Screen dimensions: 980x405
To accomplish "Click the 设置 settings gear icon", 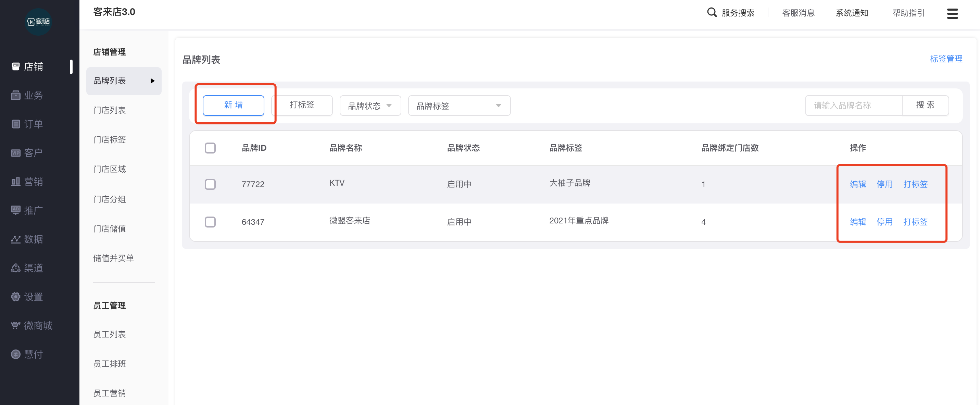I will coord(16,296).
